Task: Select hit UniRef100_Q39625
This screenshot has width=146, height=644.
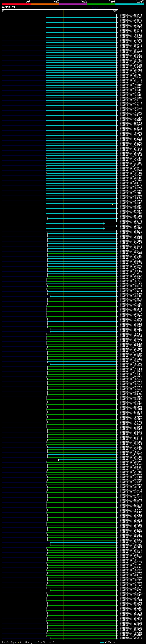Action: tap(131, 623)
